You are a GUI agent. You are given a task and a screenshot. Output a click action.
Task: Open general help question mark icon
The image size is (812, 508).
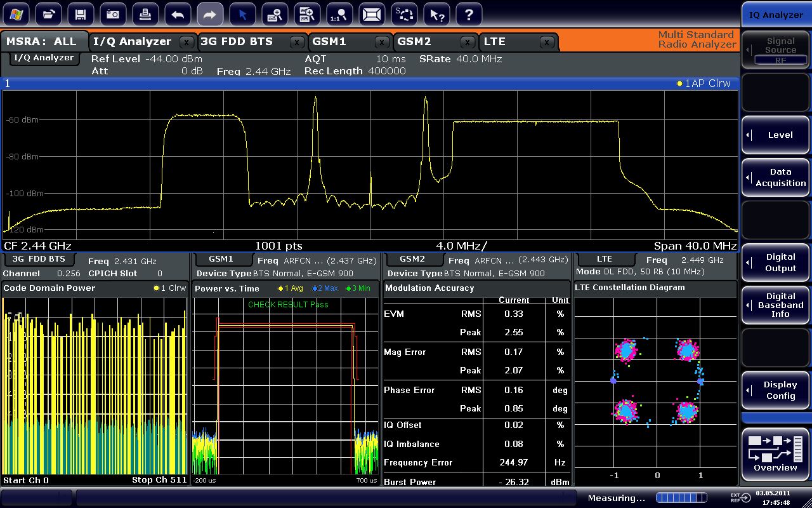click(469, 14)
